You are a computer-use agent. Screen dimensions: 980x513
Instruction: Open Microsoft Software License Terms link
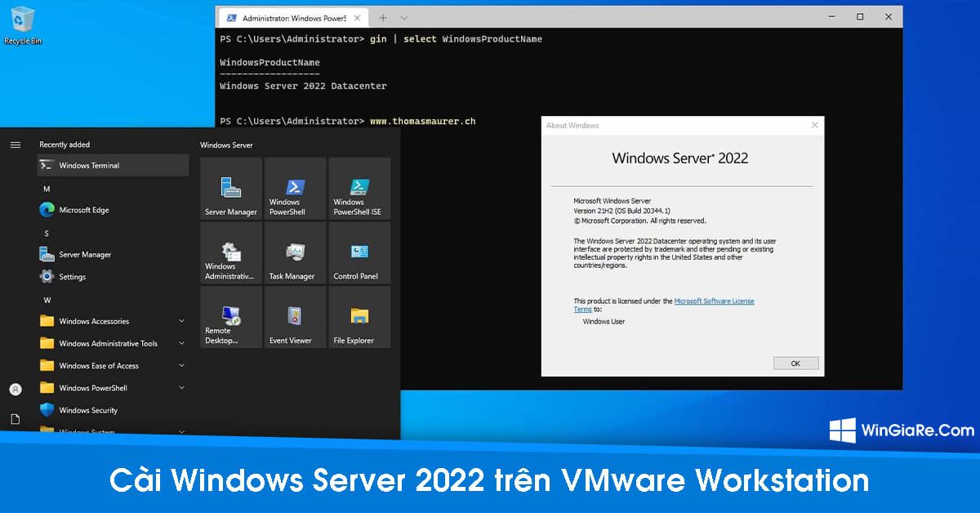pyautogui.click(x=664, y=305)
